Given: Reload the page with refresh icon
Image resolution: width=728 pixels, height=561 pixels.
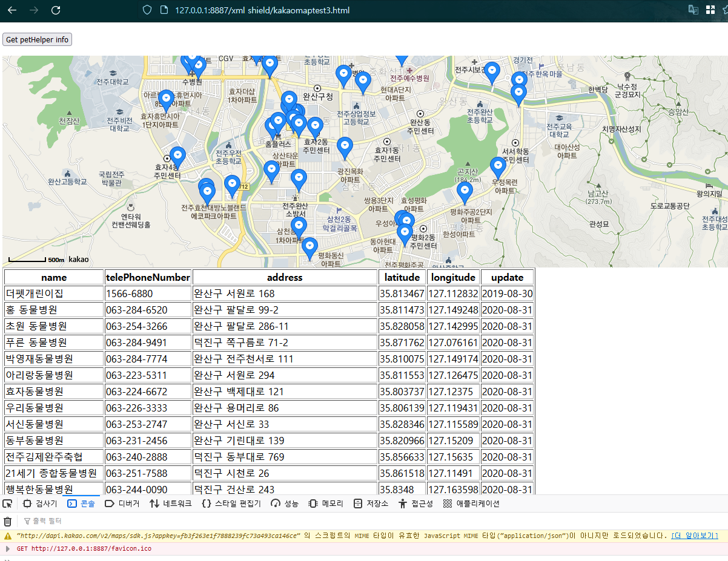Looking at the screenshot, I should coord(56,10).
